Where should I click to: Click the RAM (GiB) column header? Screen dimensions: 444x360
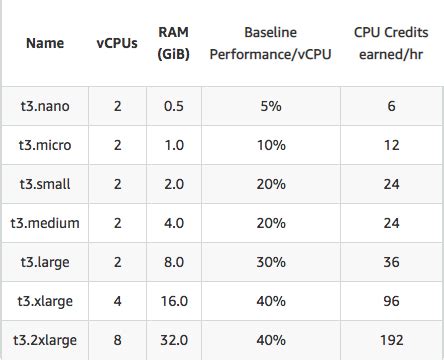(x=174, y=43)
